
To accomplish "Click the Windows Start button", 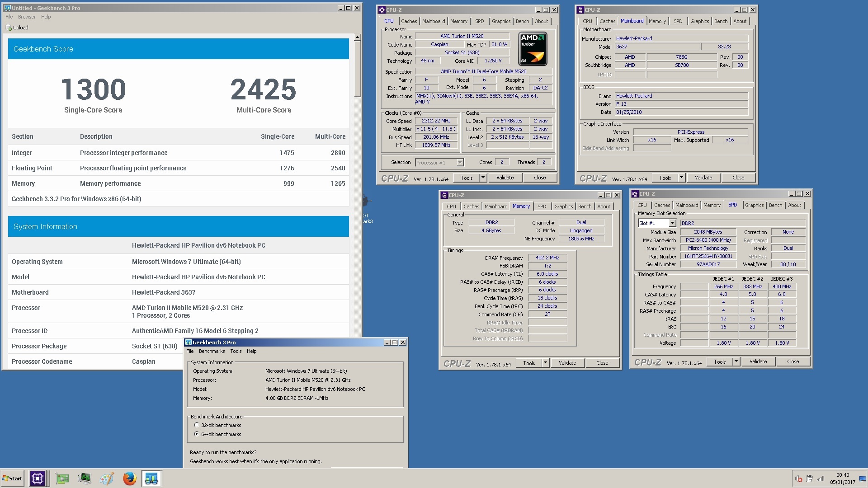I will [x=12, y=479].
